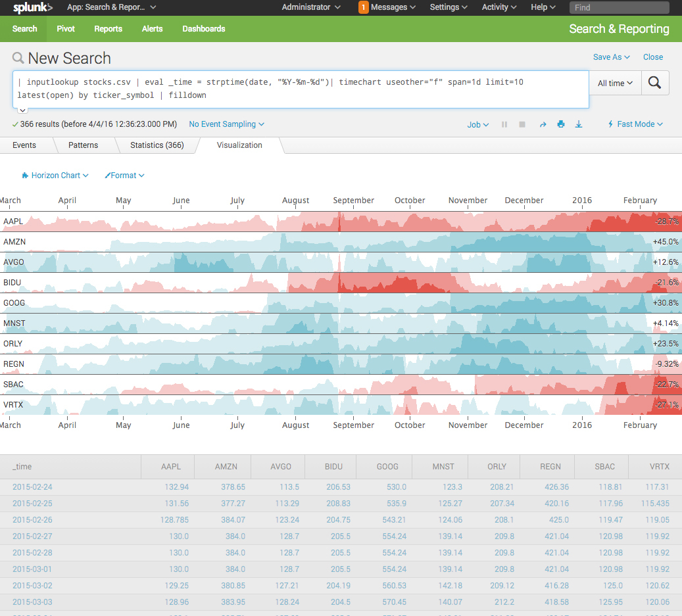Run the search with magnifier button

pos(654,83)
